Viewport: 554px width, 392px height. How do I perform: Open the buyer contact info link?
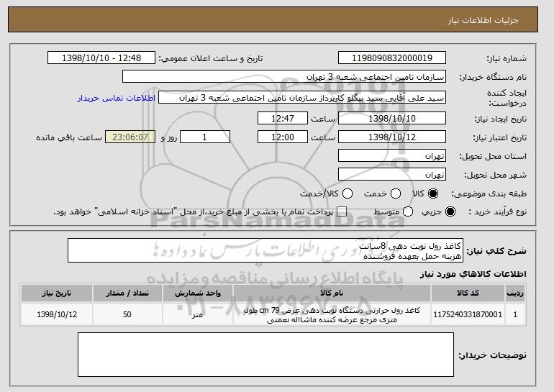tap(117, 98)
